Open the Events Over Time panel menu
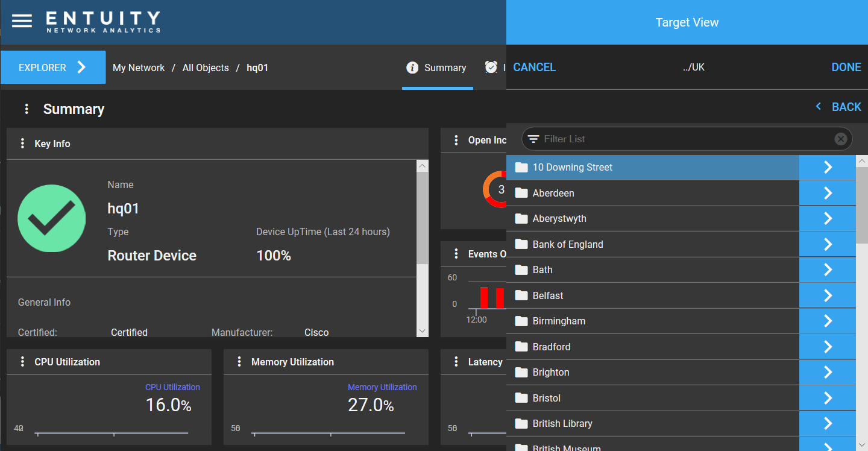This screenshot has height=451, width=868. [456, 254]
